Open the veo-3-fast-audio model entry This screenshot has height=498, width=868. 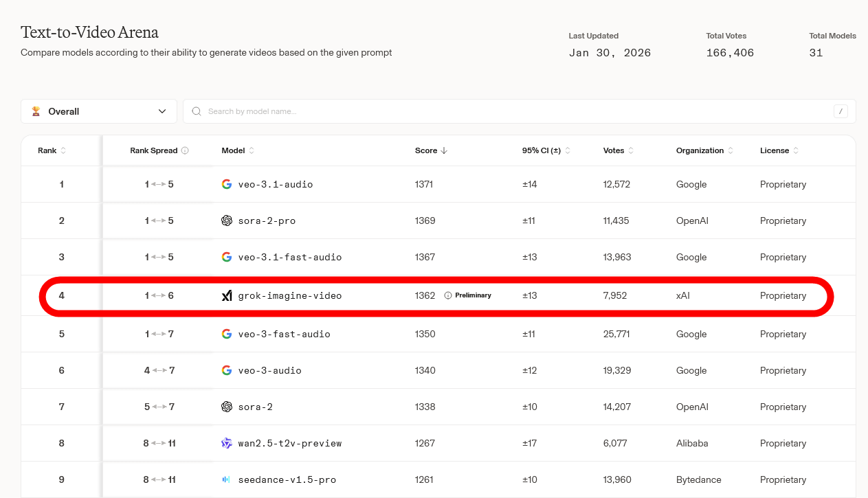[x=284, y=334]
